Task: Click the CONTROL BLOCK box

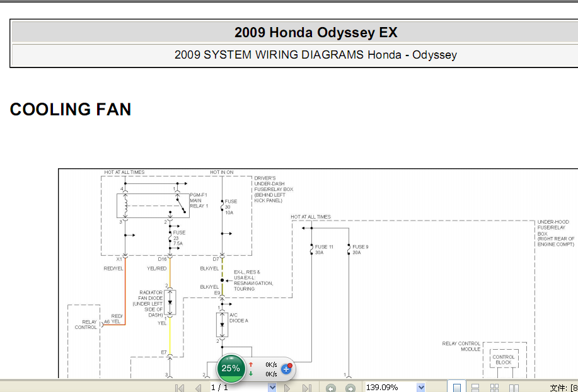Action: point(504,359)
